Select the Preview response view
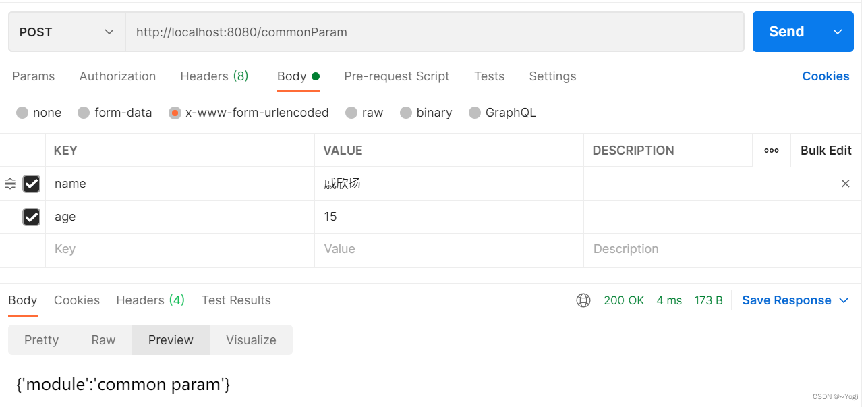 (171, 340)
